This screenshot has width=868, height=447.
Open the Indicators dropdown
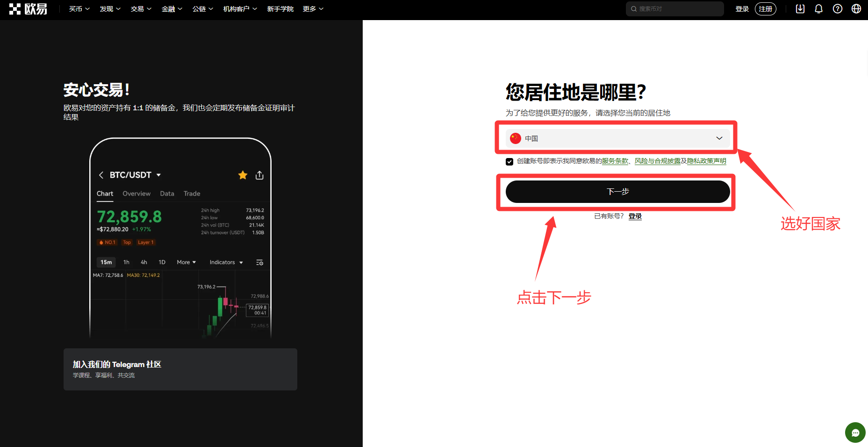pos(226,262)
